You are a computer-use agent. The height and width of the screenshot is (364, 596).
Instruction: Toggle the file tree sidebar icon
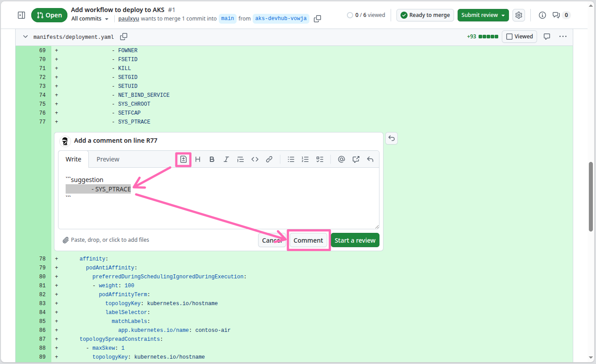(21, 15)
